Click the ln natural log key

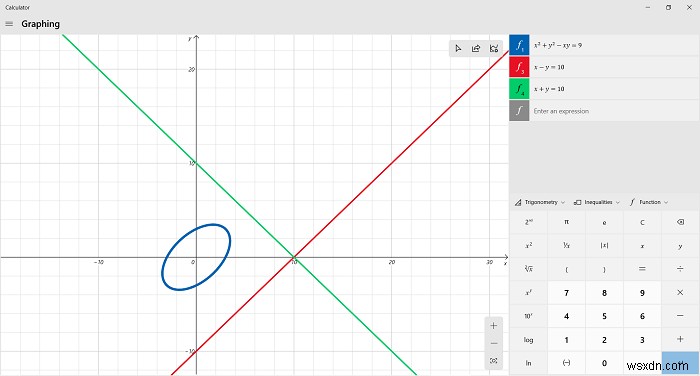pyautogui.click(x=529, y=363)
